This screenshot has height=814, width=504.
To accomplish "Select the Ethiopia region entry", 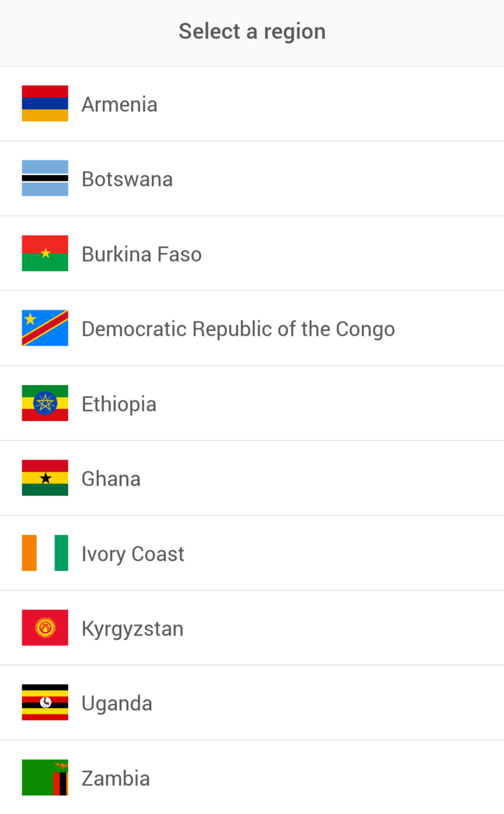I will point(119,404).
